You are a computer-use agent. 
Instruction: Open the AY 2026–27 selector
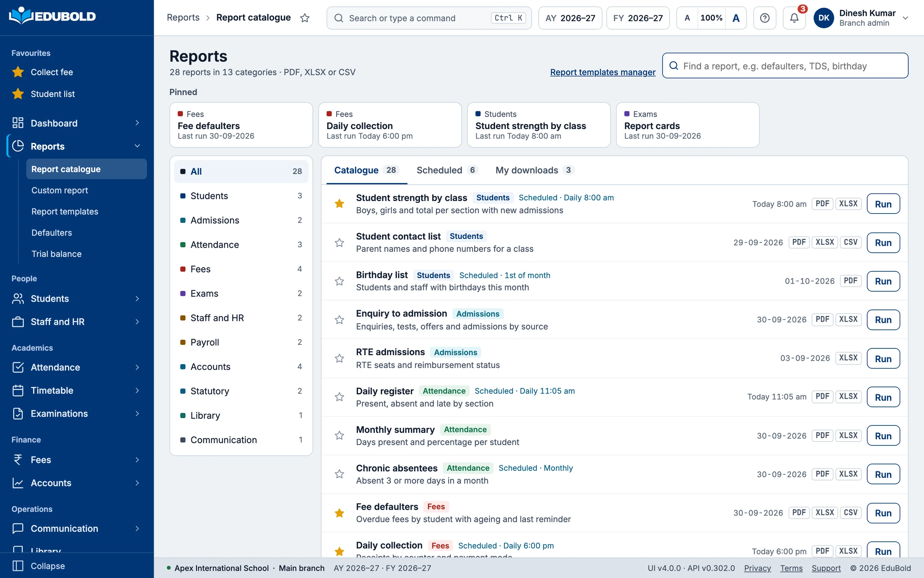point(570,18)
